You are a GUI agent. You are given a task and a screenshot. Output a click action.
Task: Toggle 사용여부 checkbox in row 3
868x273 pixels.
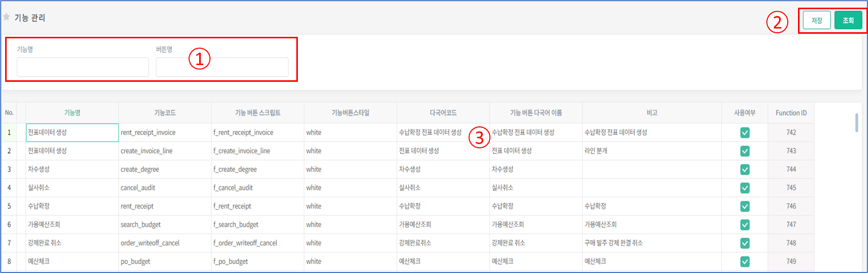pyautogui.click(x=744, y=170)
